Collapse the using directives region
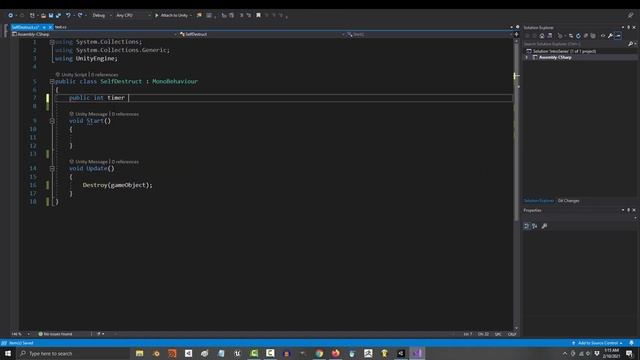 (52, 42)
